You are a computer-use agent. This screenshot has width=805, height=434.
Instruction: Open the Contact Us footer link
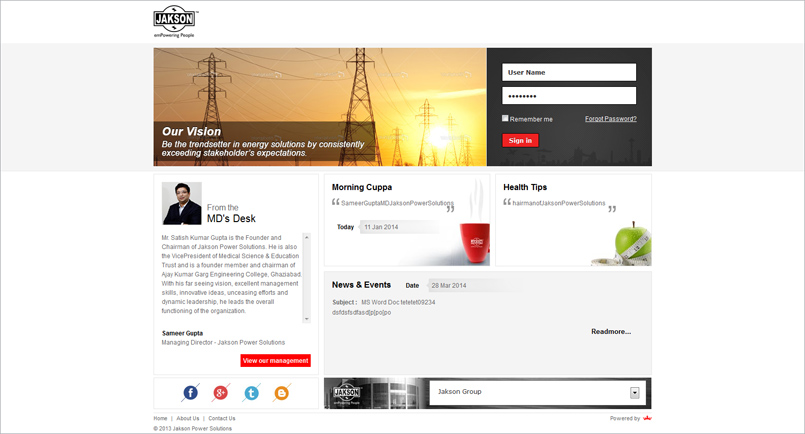point(222,419)
